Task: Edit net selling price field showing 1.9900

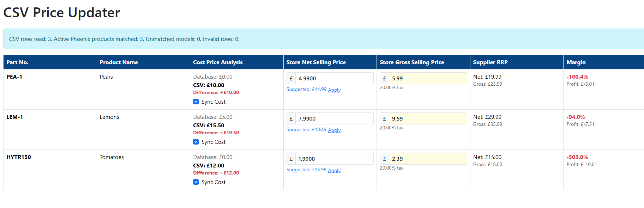Action: pyautogui.click(x=334, y=159)
